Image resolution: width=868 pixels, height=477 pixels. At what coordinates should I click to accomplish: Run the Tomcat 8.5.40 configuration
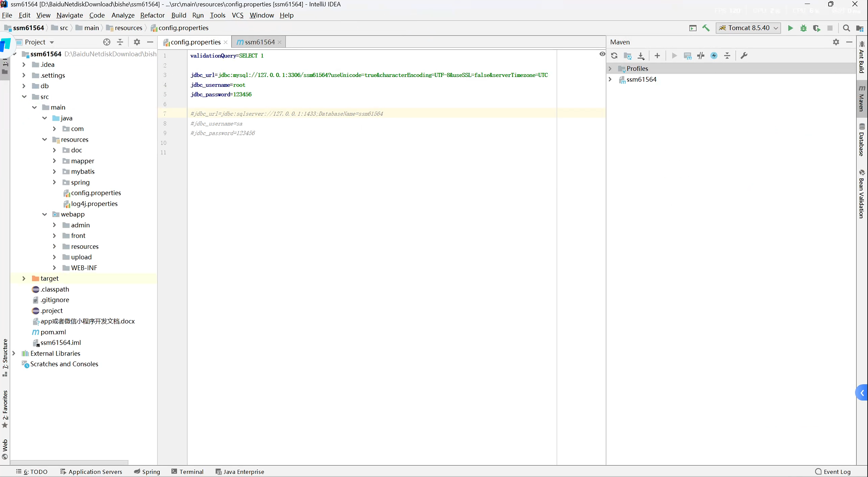[790, 28]
